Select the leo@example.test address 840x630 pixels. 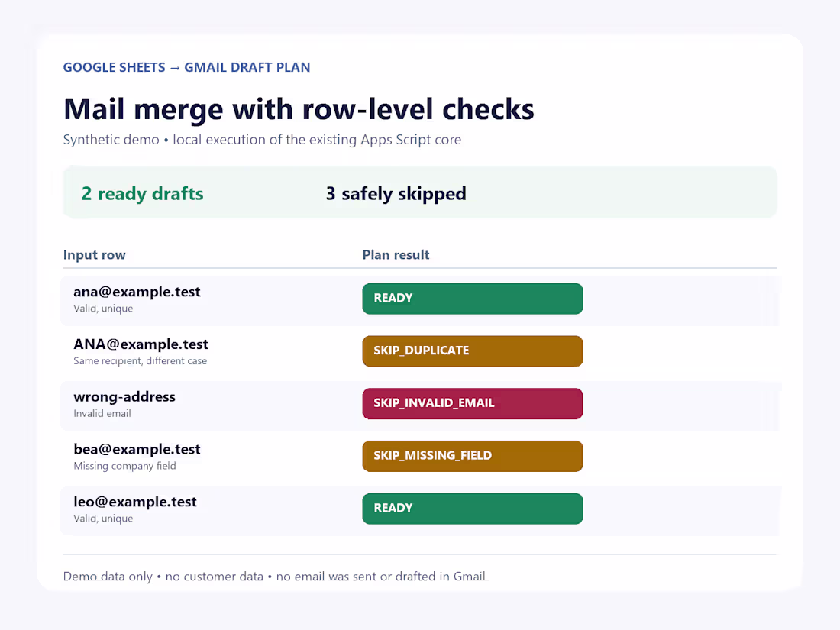pos(135,502)
